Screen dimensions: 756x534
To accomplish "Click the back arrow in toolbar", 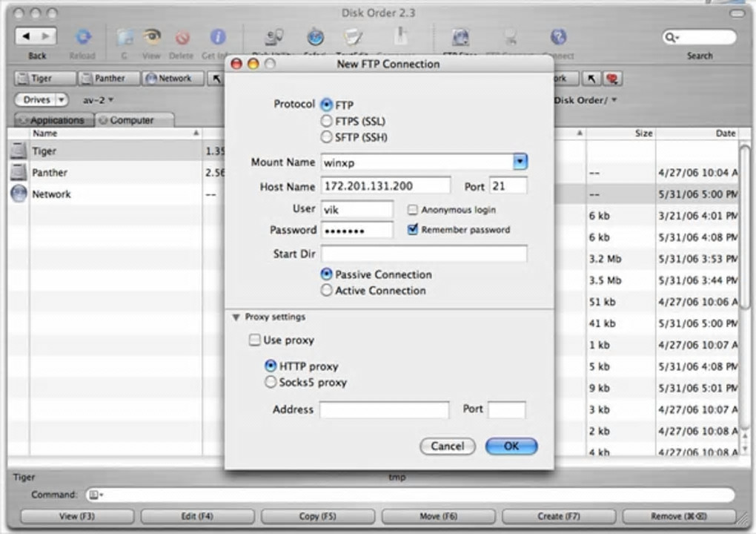I will coord(26,36).
